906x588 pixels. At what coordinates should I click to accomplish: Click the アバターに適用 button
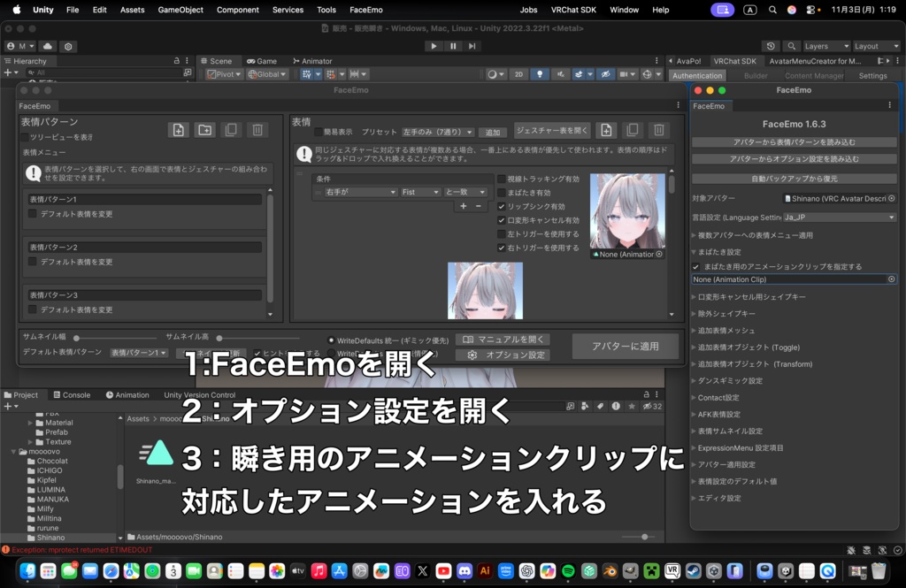click(x=625, y=347)
